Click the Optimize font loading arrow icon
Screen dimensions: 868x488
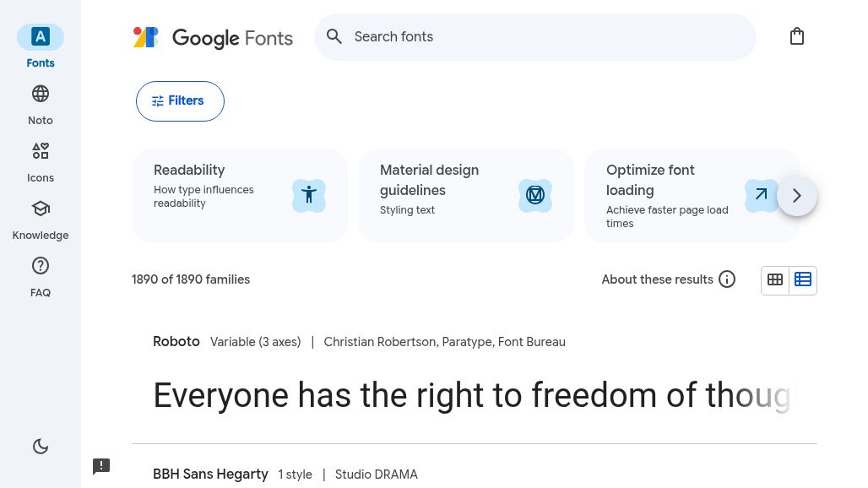pos(761,195)
